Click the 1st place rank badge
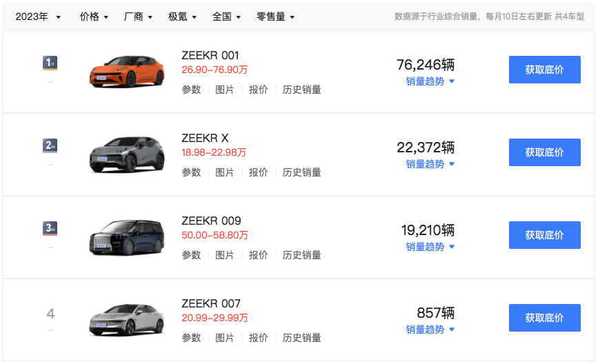The height and width of the screenshot is (364, 598). [50, 63]
